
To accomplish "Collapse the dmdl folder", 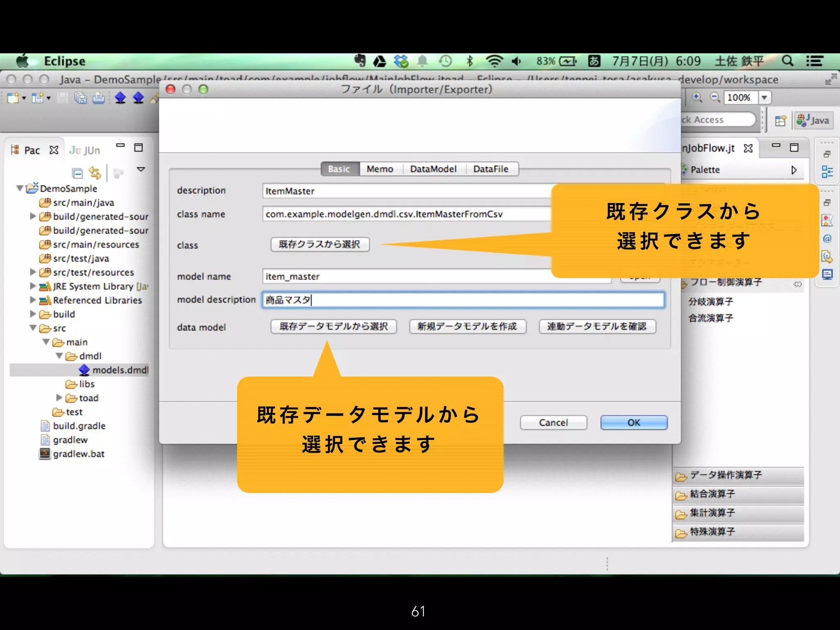I will point(59,356).
